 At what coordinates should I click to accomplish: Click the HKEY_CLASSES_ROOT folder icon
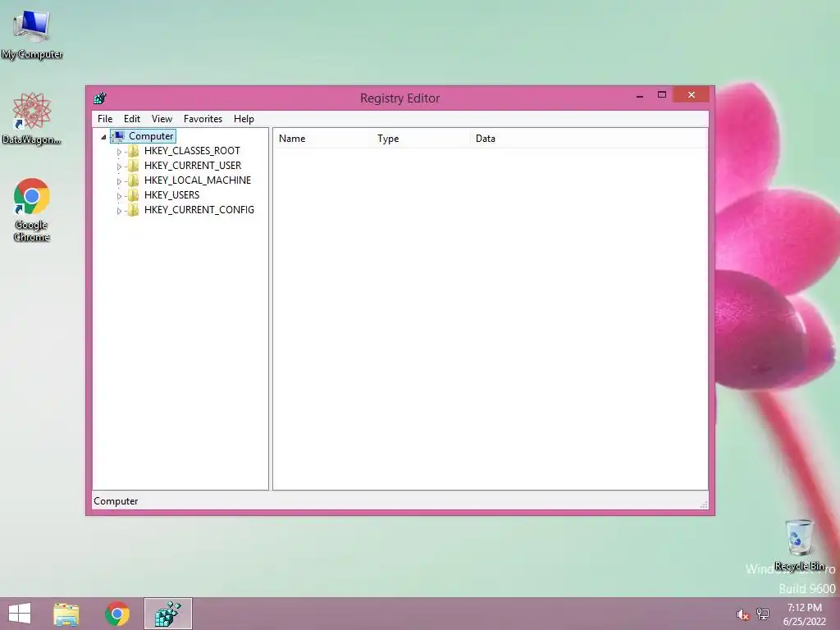pyautogui.click(x=133, y=151)
